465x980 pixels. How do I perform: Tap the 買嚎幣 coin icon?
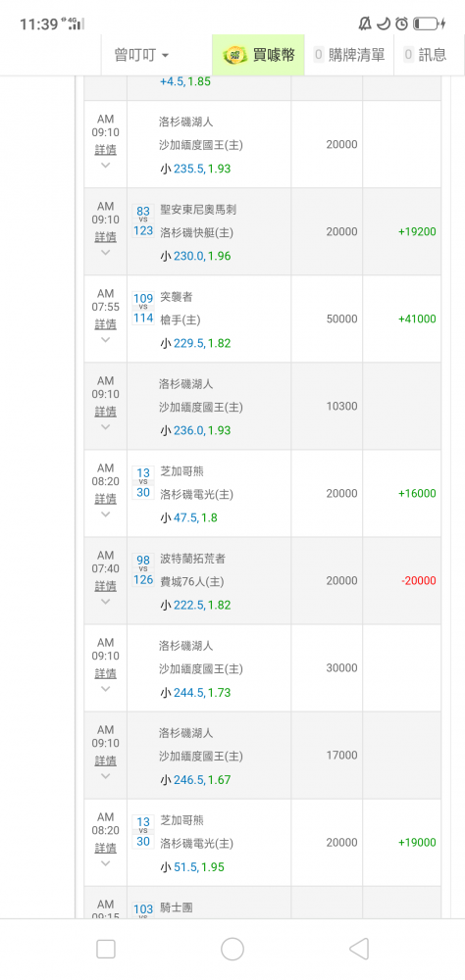pos(234,55)
